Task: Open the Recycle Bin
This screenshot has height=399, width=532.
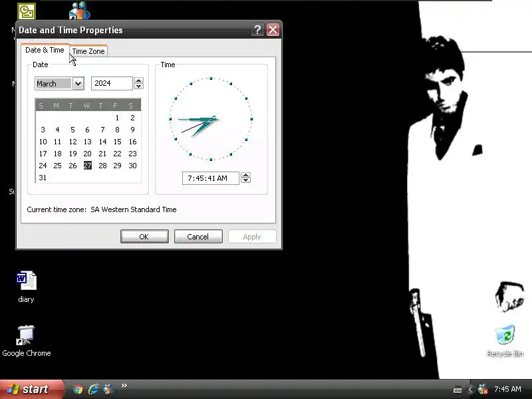Action: point(505,340)
